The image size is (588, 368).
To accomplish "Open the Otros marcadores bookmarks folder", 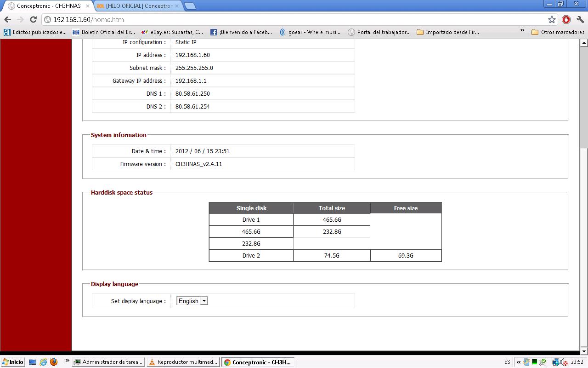I will tap(558, 32).
